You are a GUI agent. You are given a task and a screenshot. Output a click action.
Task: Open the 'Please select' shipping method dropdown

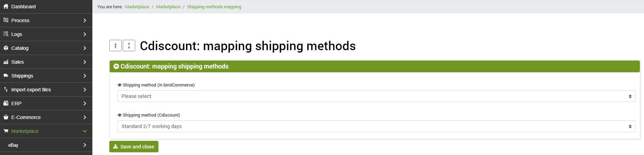376,96
